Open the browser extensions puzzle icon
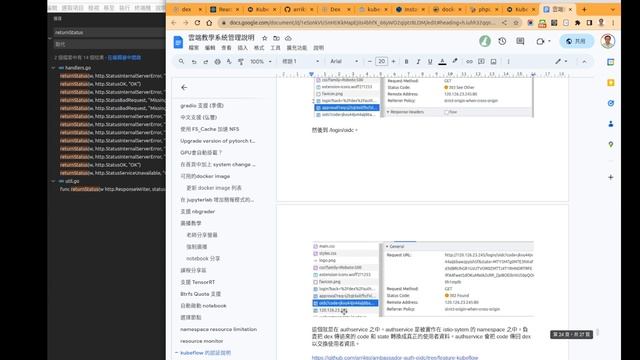The width and height of the screenshot is (640, 360). 578,23
